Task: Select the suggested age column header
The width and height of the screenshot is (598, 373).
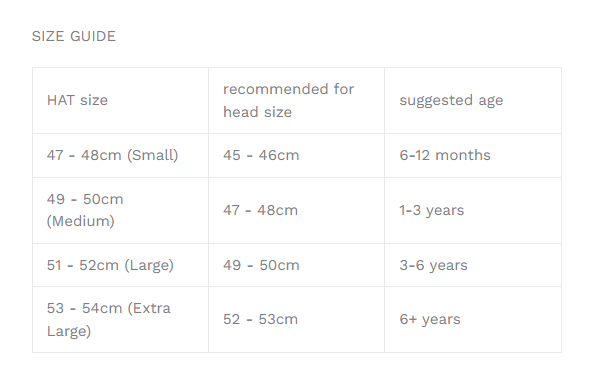Action: tap(473, 101)
